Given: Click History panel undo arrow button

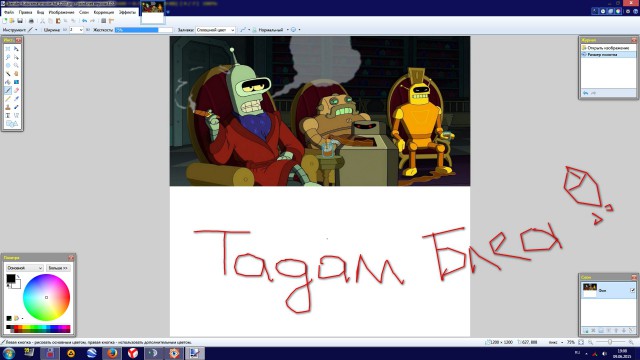Looking at the screenshot, I should point(585,93).
